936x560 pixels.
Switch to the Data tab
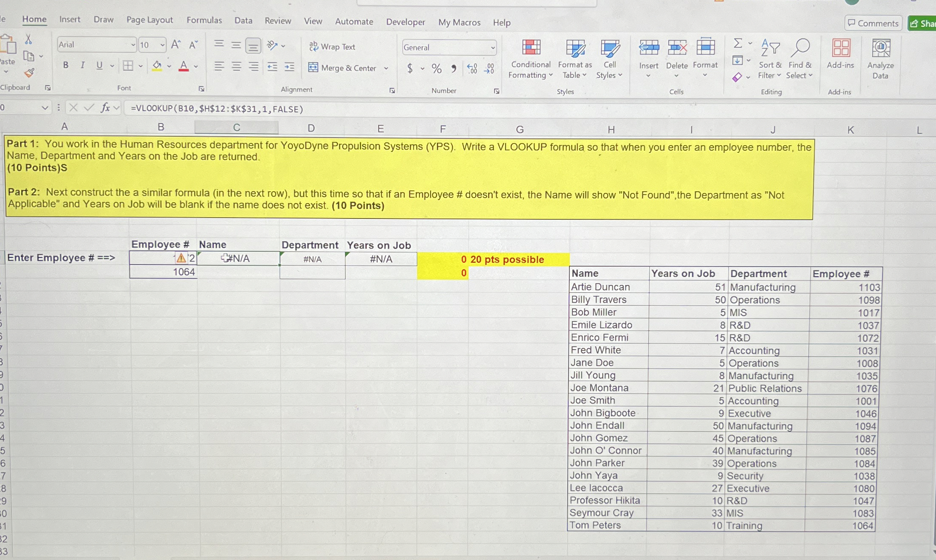pos(243,20)
